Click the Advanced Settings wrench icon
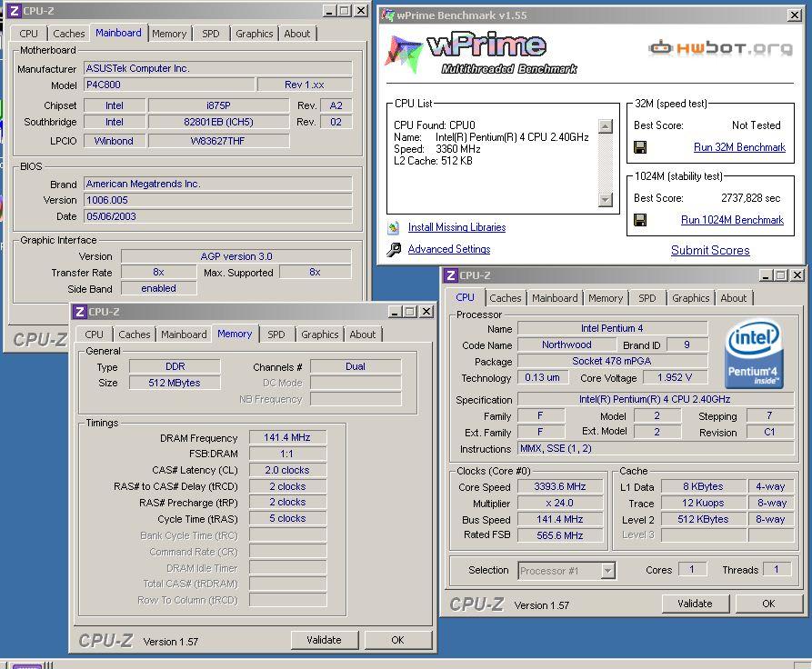Viewport: 812px width, 669px height. [x=394, y=250]
